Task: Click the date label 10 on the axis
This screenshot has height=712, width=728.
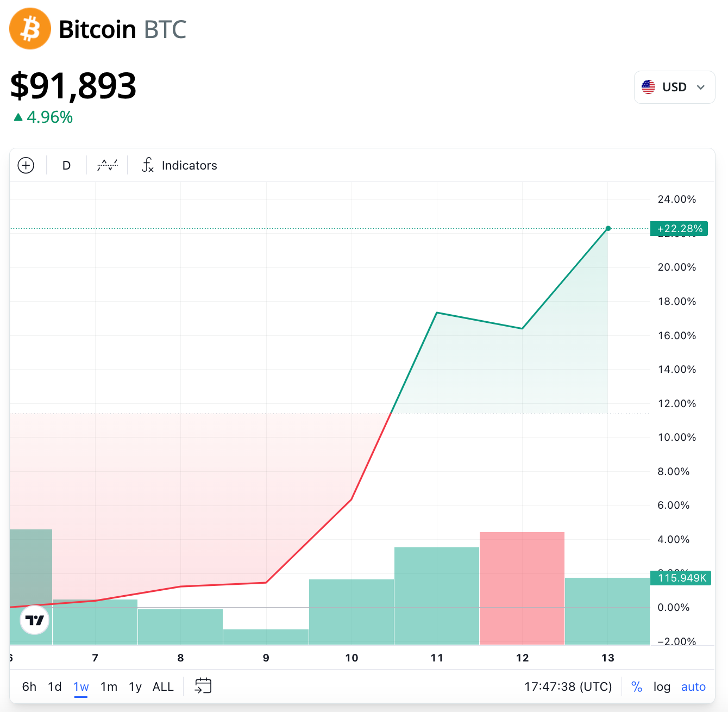Action: coord(352,658)
